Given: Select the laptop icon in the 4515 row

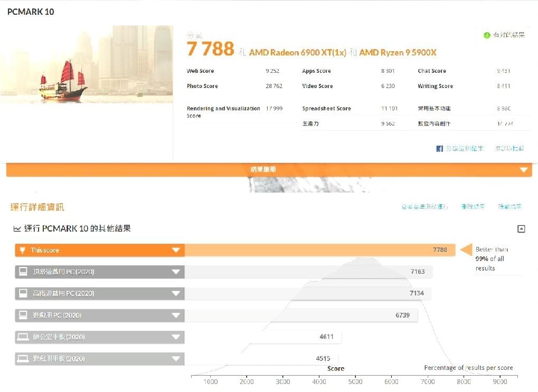Looking at the screenshot, I should pos(23,358).
